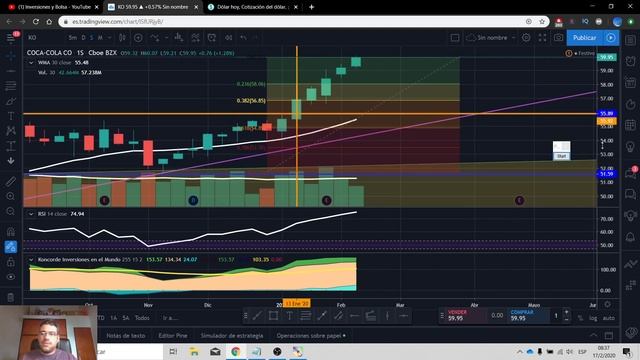Toggle lock all drawings padlock icon
The width and height of the screenshot is (640, 360).
(11, 262)
